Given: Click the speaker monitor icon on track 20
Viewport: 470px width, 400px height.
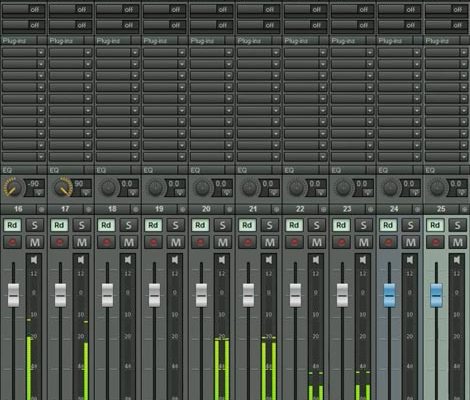Looking at the screenshot, I should tap(222, 260).
